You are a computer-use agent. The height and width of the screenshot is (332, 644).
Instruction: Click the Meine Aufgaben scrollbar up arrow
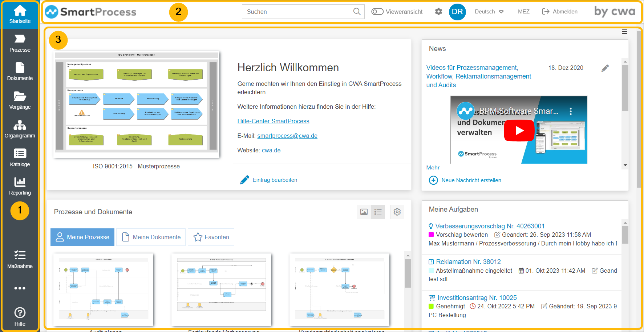(625, 223)
